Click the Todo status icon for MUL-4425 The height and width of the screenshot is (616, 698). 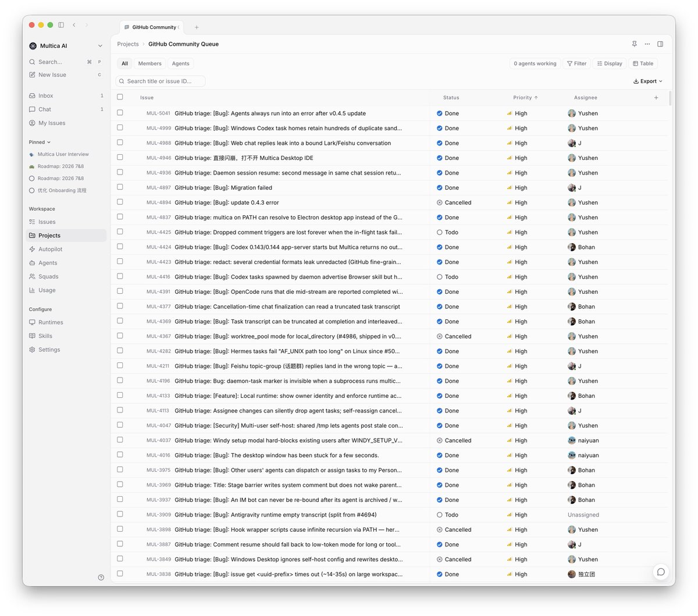(x=440, y=232)
